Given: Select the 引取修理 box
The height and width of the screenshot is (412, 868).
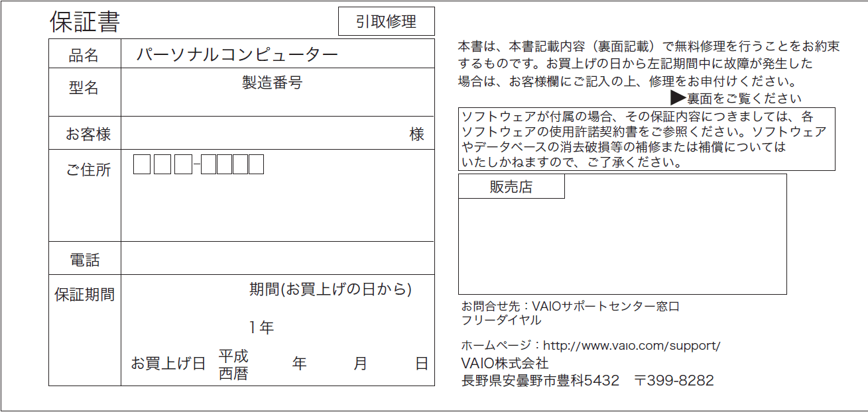Looking at the screenshot, I should click(387, 21).
